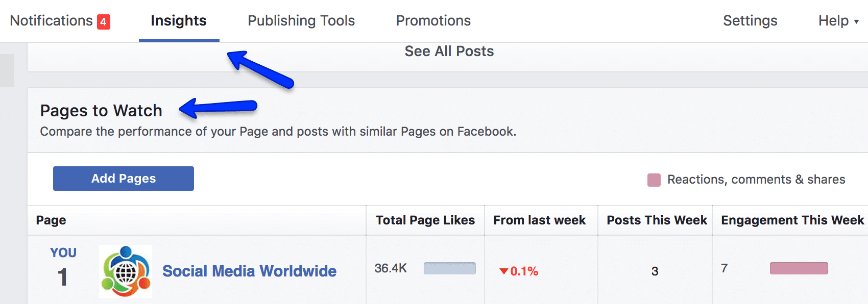The width and height of the screenshot is (868, 304).
Task: Click the blue page likes bar
Action: [x=450, y=268]
